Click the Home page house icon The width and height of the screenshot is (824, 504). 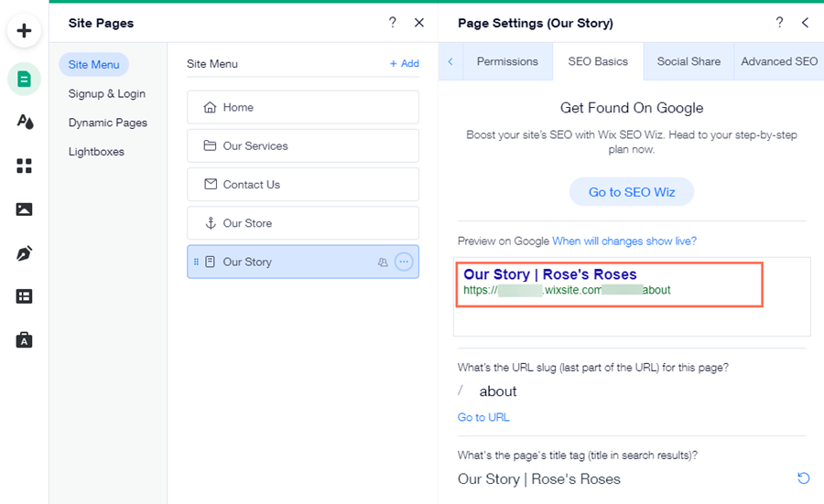211,107
